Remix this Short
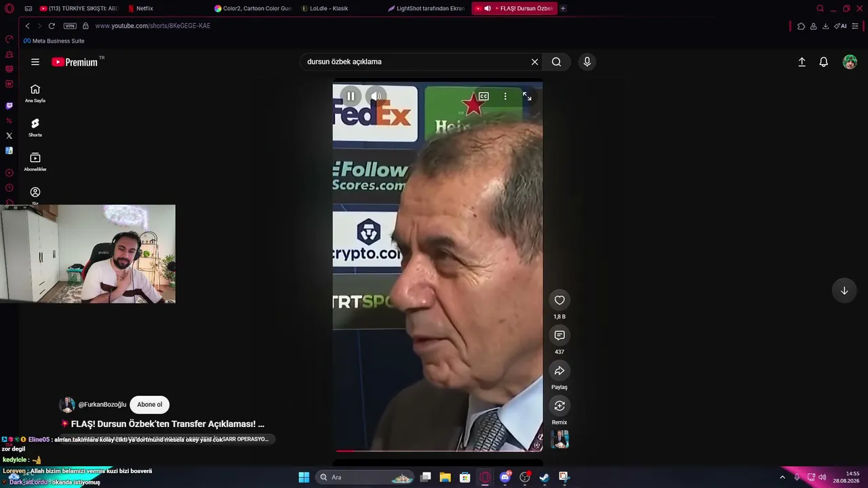 [559, 406]
